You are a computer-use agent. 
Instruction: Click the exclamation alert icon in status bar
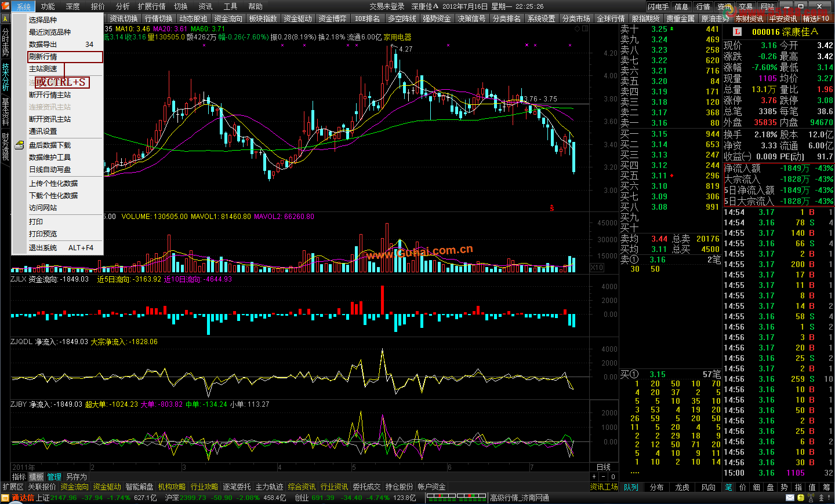(827, 498)
